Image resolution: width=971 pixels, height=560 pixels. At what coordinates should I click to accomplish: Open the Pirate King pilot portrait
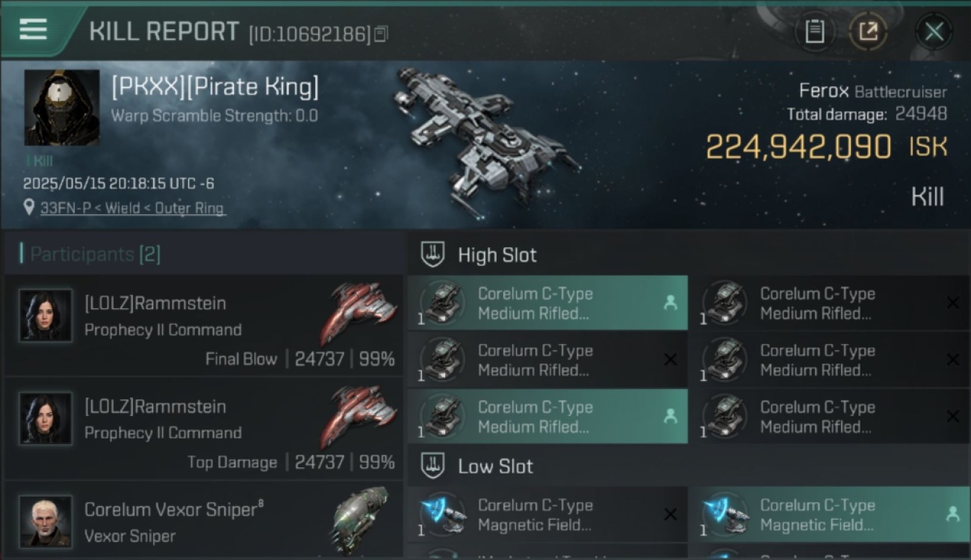pyautogui.click(x=62, y=108)
